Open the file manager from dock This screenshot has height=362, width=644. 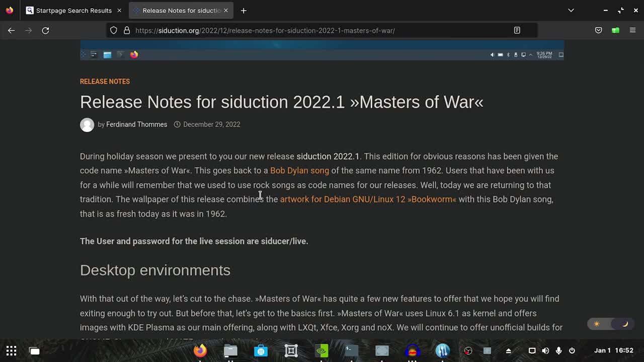[x=230, y=350]
